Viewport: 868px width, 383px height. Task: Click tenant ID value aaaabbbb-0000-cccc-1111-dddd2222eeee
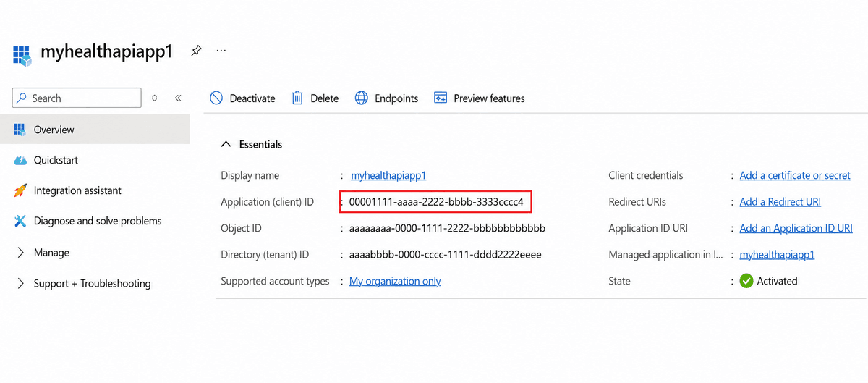pos(446,255)
